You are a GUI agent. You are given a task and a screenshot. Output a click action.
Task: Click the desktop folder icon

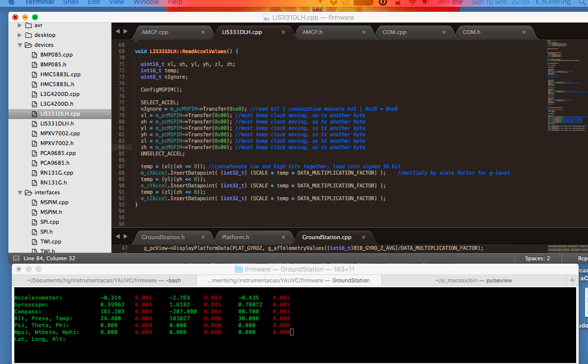pos(29,35)
